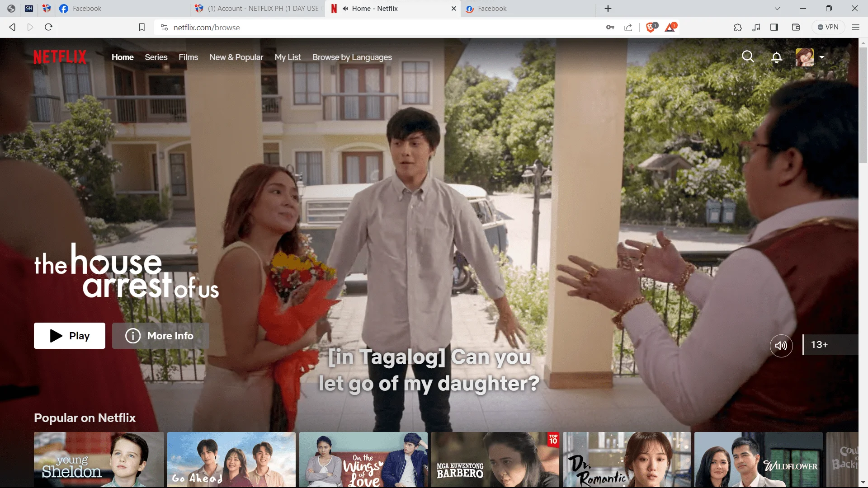Switch to first Facebook tab
The width and height of the screenshot is (868, 488).
click(122, 9)
